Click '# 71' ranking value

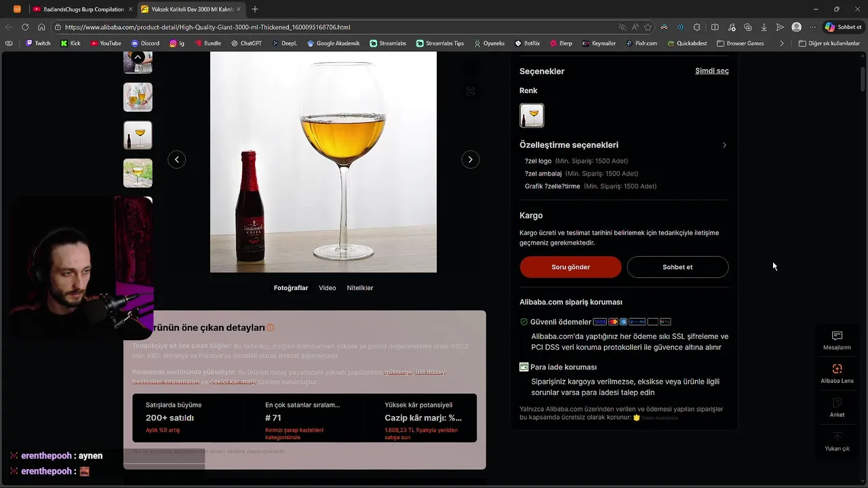point(273,418)
